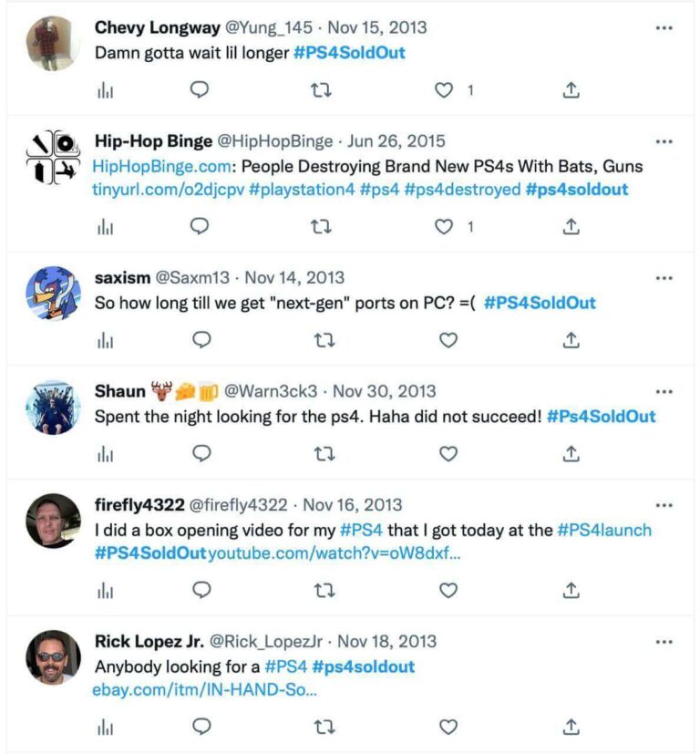This screenshot has height=754, width=700.
Task: Open Rick Lopez Jr.'s tweet options menu
Action: pyautogui.click(x=663, y=643)
